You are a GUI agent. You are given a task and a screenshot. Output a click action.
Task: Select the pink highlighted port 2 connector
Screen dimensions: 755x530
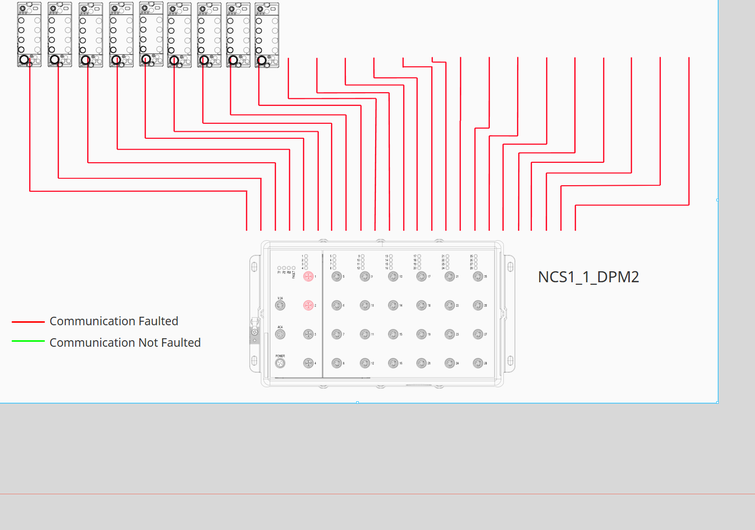(309, 305)
